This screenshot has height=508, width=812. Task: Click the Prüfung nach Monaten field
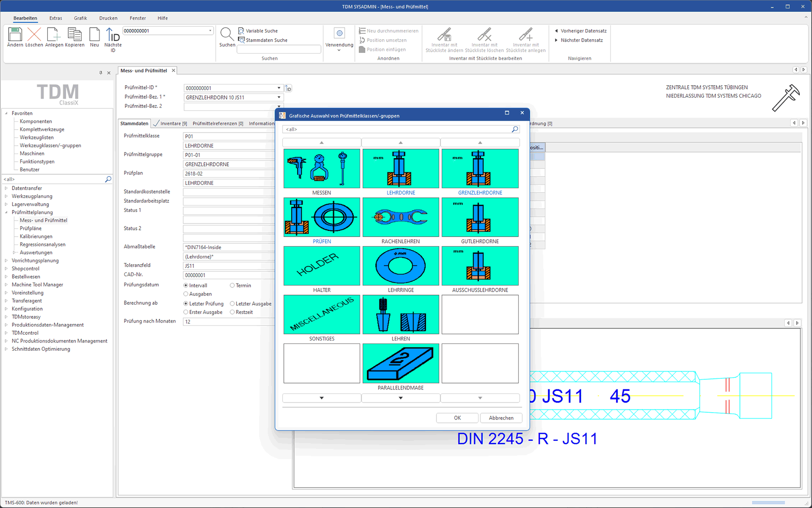click(229, 322)
